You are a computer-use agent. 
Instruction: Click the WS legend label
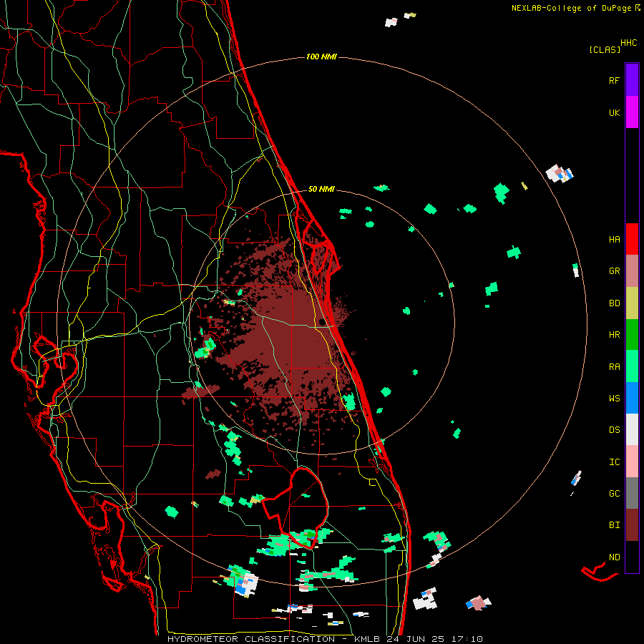(x=614, y=398)
